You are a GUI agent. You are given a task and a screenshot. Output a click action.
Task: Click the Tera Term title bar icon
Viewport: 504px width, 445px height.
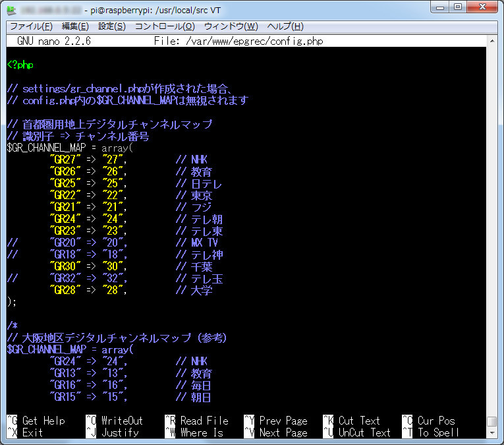click(12, 11)
